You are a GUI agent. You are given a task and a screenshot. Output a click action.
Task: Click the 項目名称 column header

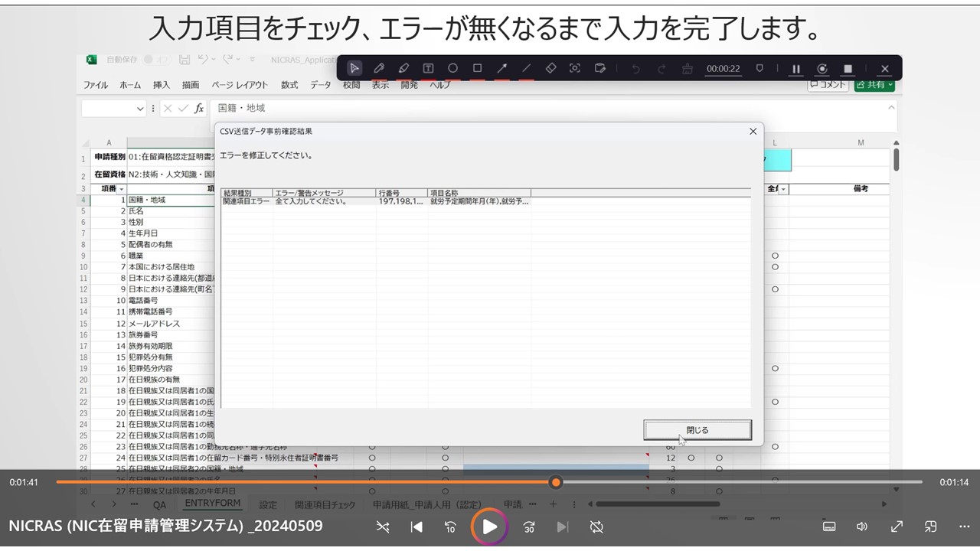479,193
